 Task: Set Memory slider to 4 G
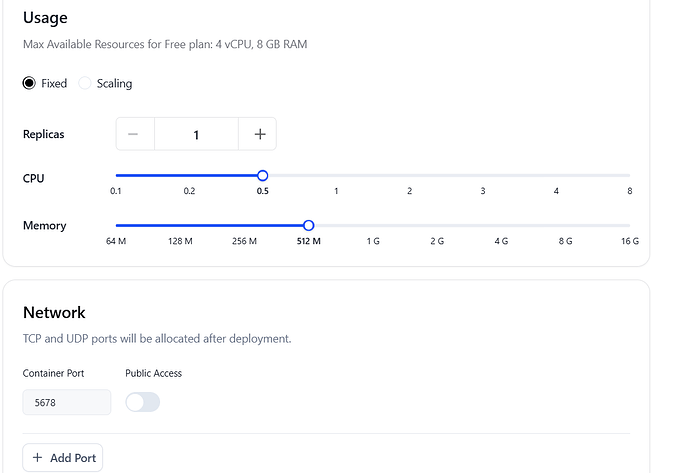pos(501,226)
